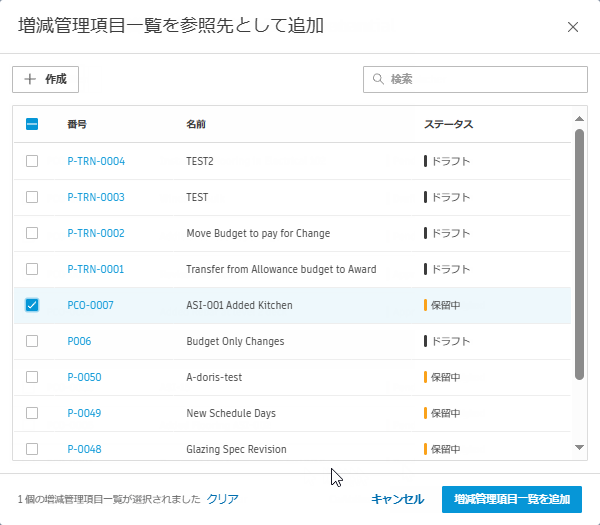The height and width of the screenshot is (525, 600).
Task: Focus the 検索 search input field
Action: [x=475, y=79]
